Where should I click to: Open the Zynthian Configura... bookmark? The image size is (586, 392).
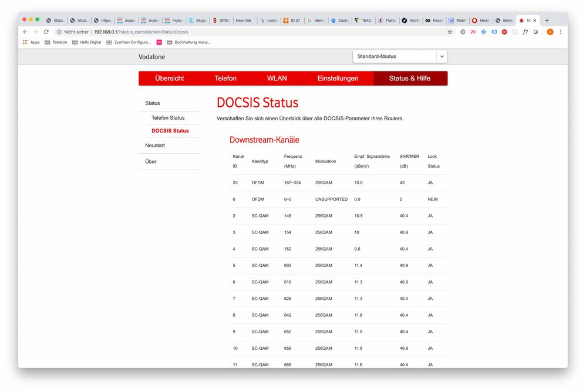(128, 42)
